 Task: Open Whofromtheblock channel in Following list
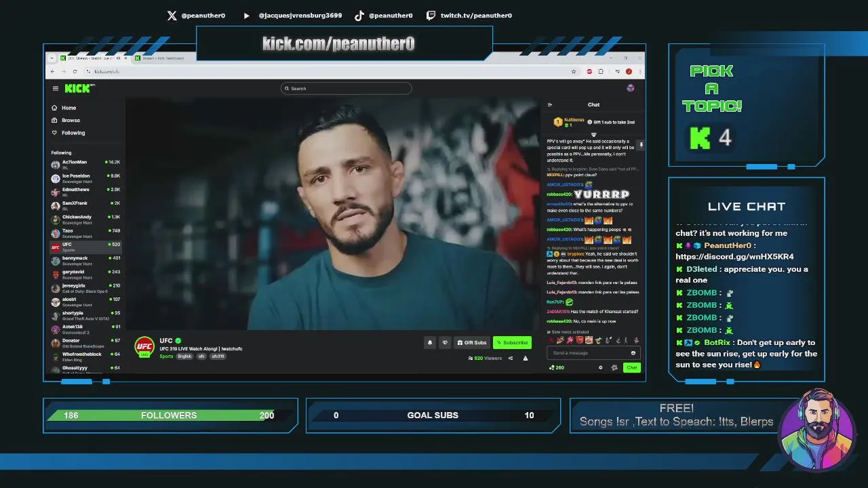tap(85, 357)
